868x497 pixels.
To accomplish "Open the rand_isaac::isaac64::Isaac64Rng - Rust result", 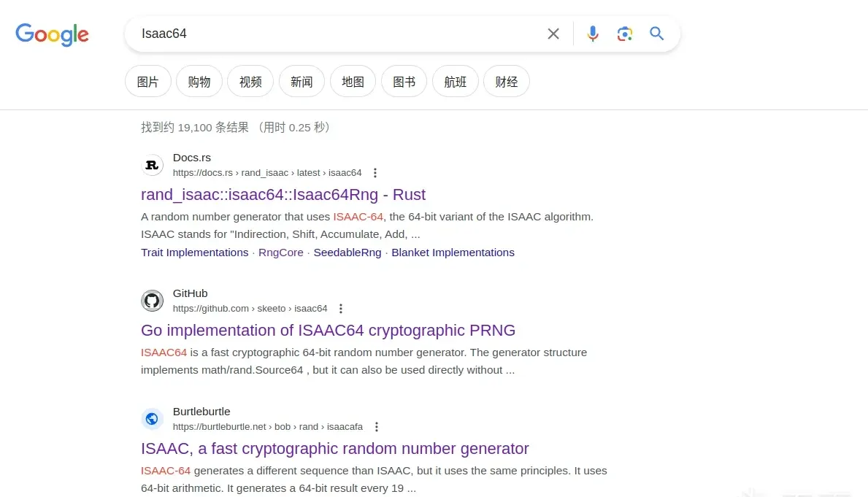I will [283, 195].
